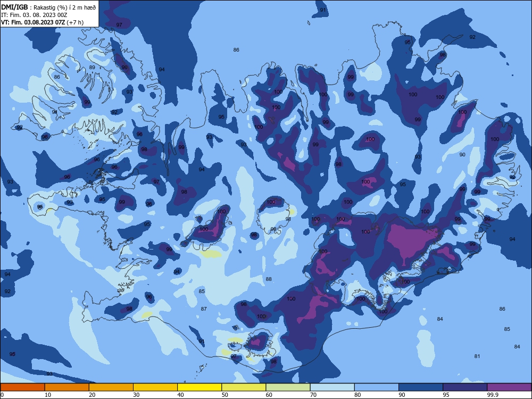Click the "20" legend scale label

pos(92,395)
